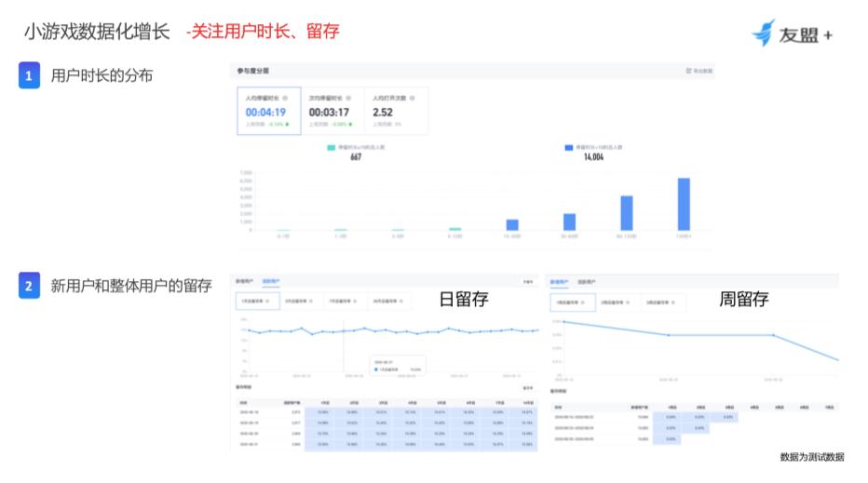Click export data button in 参与度分层 header

click(x=699, y=71)
